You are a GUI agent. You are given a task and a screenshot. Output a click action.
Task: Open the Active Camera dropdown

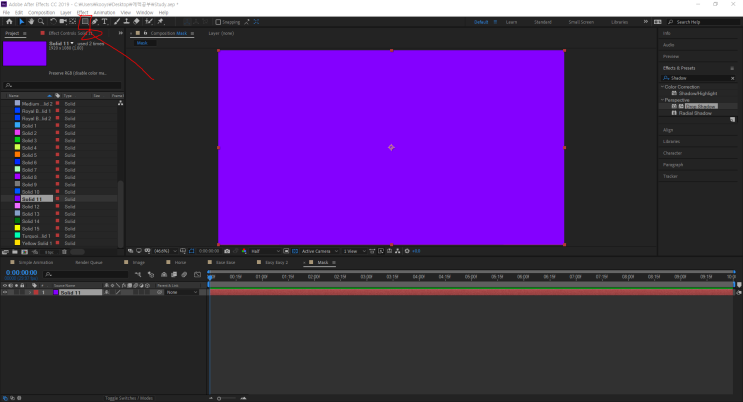[x=320, y=251]
